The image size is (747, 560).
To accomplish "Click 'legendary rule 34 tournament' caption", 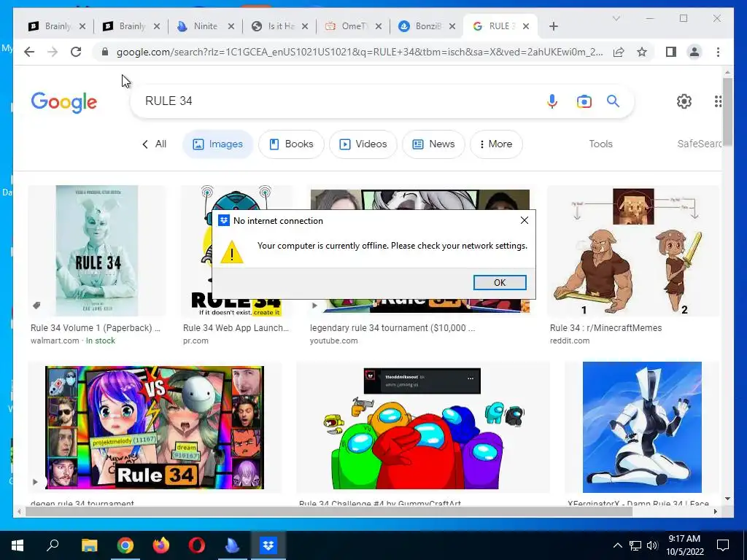I will click(392, 327).
